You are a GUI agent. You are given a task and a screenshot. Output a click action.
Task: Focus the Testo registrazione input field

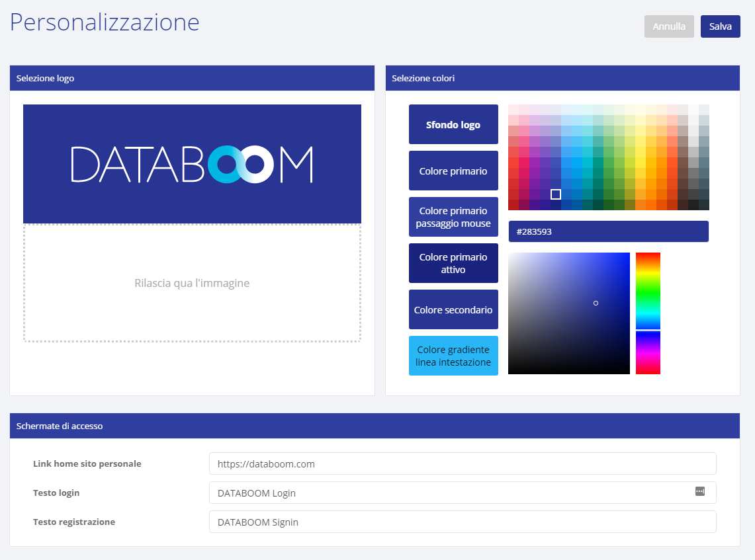coord(463,522)
